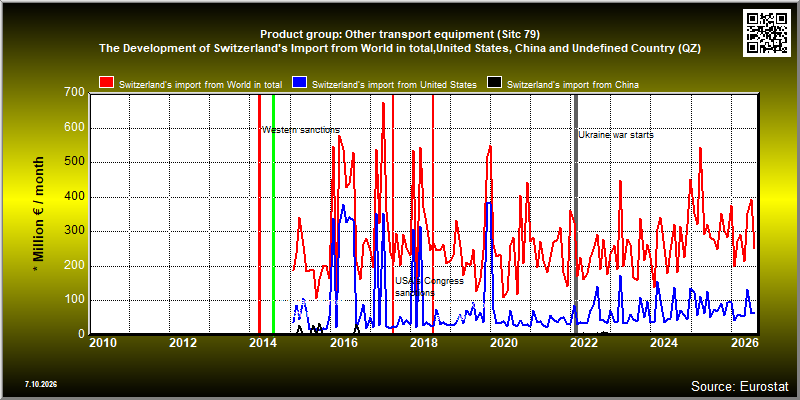Click the 2014 label on the x-axis
The height and width of the screenshot is (400, 800).
pos(263,343)
